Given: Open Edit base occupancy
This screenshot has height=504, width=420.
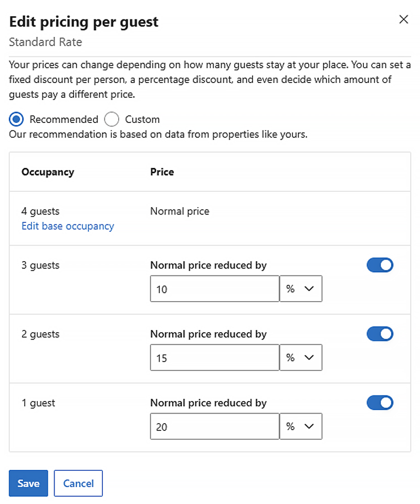Looking at the screenshot, I should pos(67,226).
